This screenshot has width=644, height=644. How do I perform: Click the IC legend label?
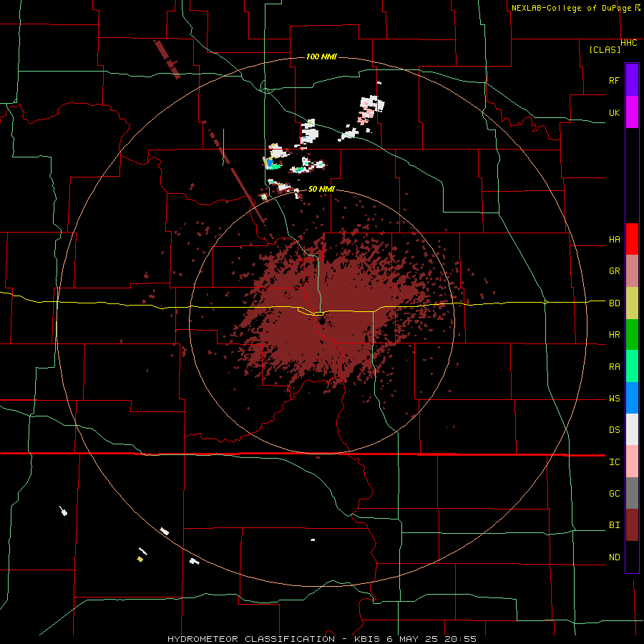point(614,462)
